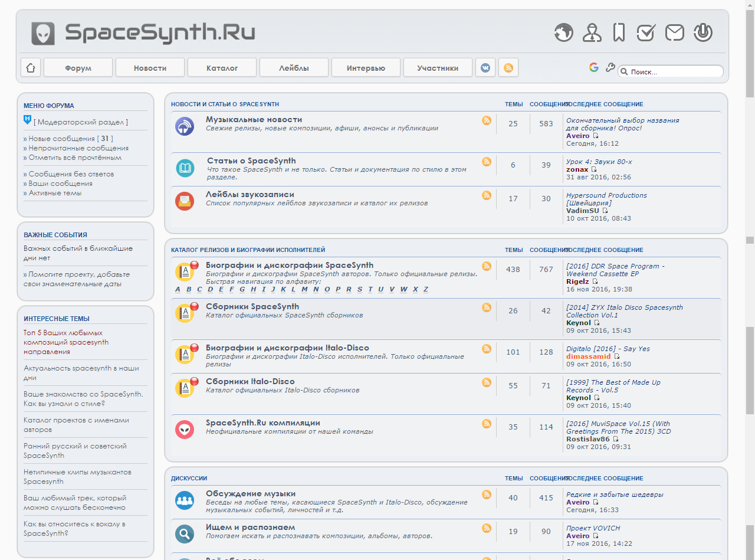Image resolution: width=755 pixels, height=560 pixels.
Task: Click the Google search icon near search box
Action: (594, 67)
